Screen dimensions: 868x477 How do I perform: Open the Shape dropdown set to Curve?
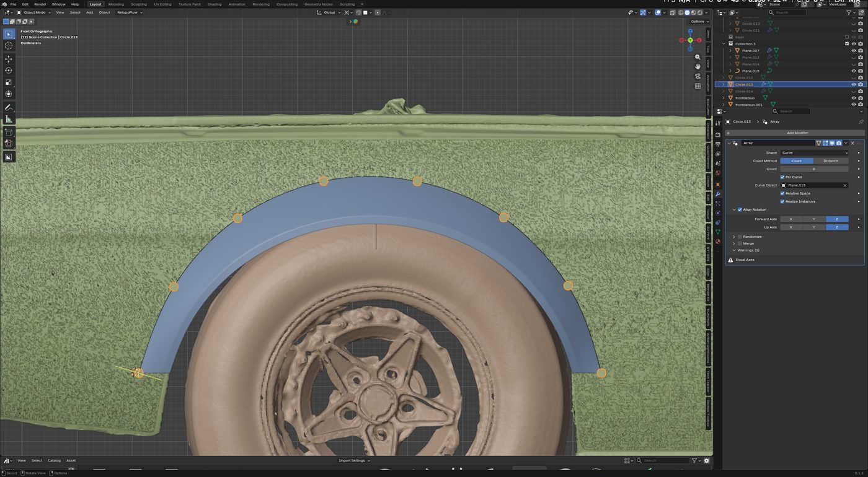[x=814, y=152]
